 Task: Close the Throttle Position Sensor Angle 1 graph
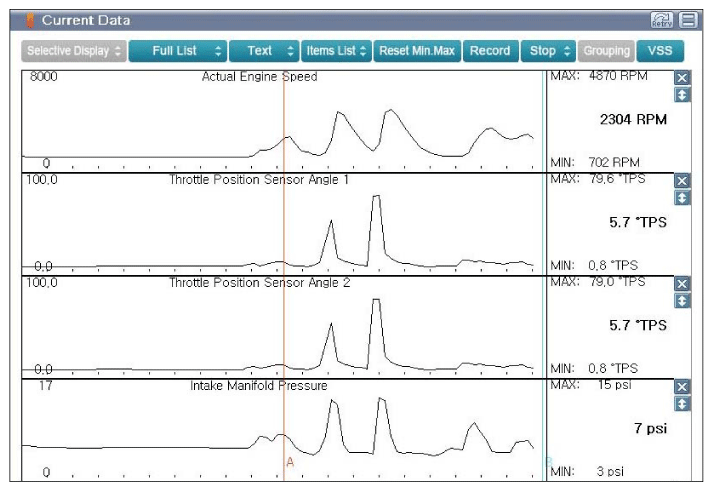tap(682, 181)
